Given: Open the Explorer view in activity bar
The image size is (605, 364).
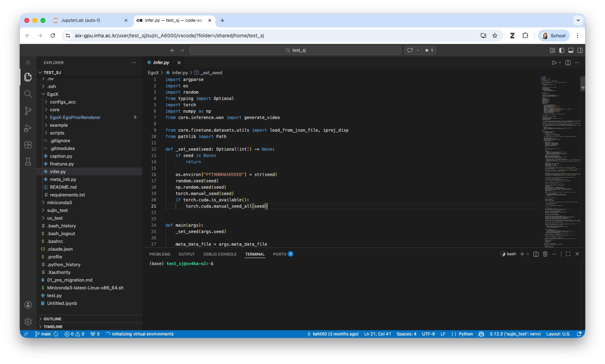Looking at the screenshot, I should click(28, 77).
